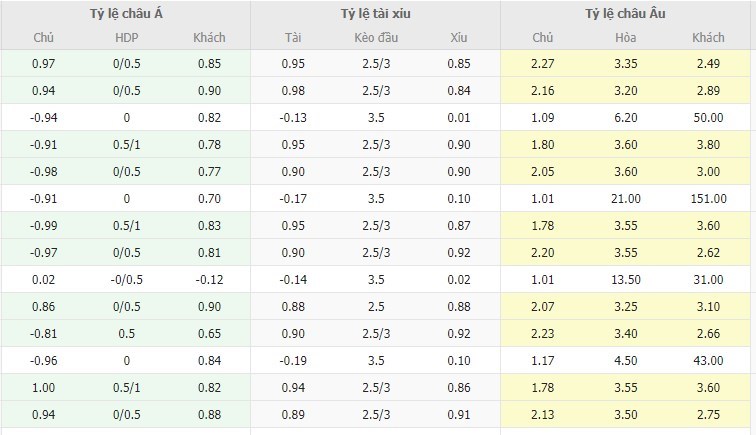Select the -0.12 Asian away odds
The width and height of the screenshot is (756, 435).
[x=210, y=280]
